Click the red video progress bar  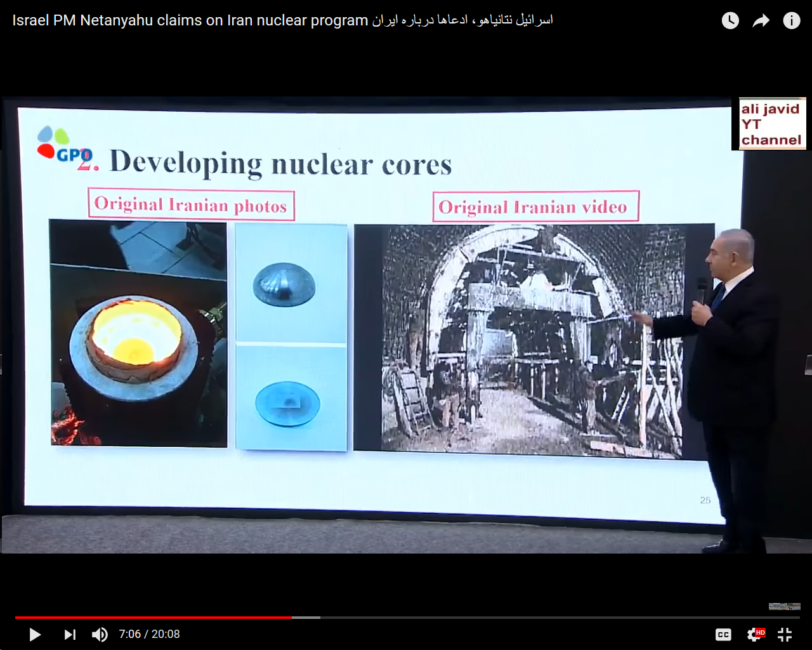click(154, 617)
